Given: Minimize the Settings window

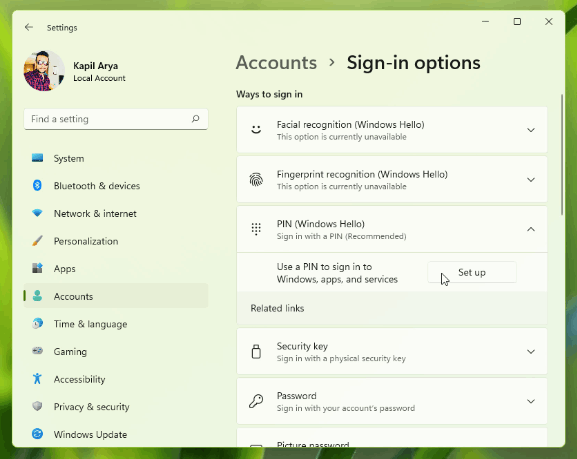Looking at the screenshot, I should point(485,22).
